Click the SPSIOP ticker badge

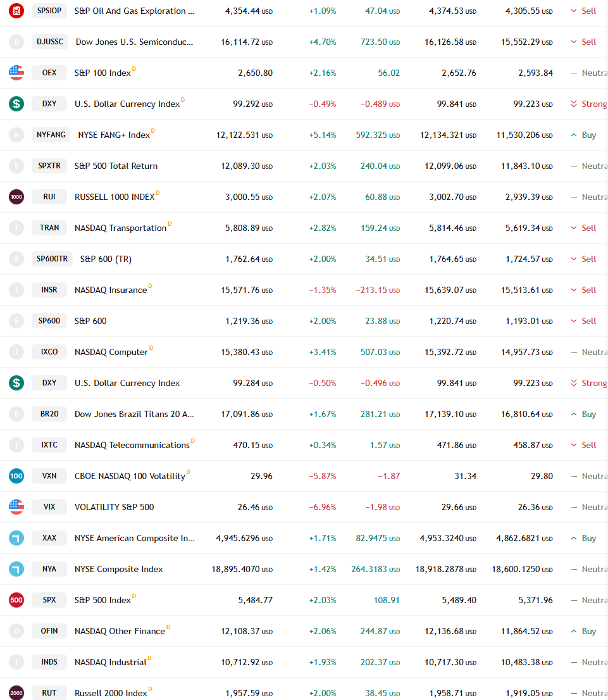(49, 11)
